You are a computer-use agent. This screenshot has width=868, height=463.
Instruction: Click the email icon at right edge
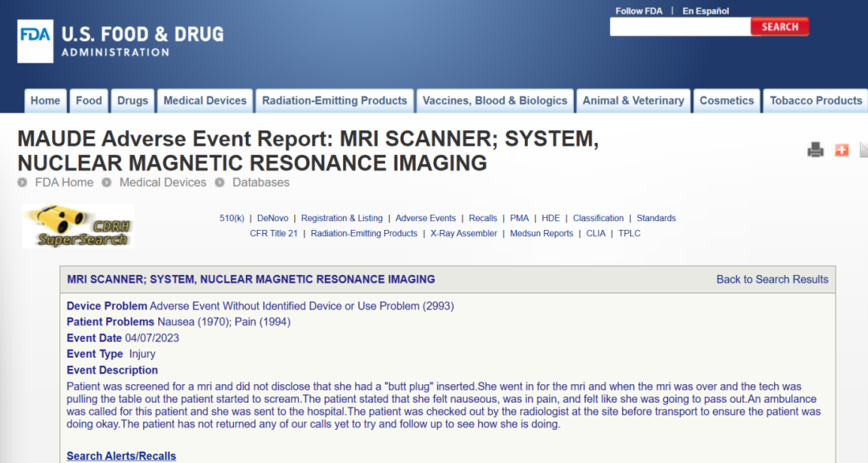tap(863, 150)
